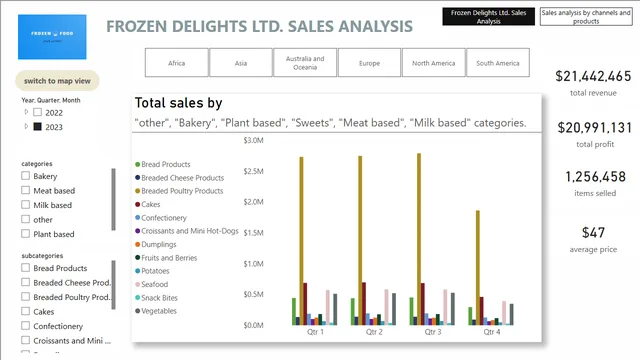Uncheck the 2023 year checkbox
This screenshot has width=640, height=360.
coord(38,127)
